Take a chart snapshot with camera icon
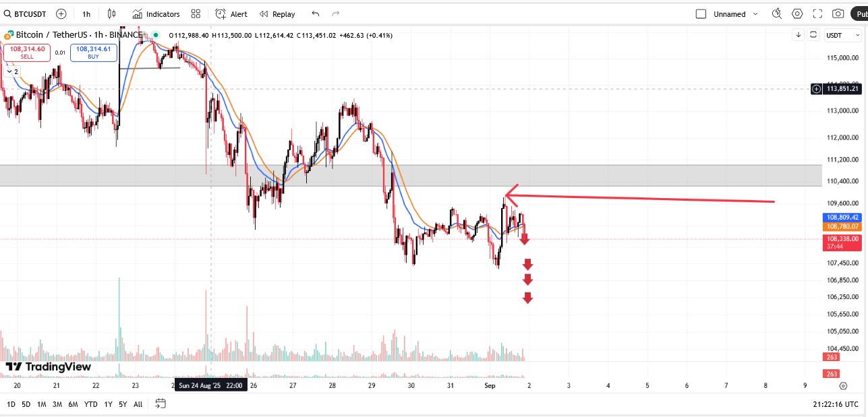This screenshot has width=868, height=417. pyautogui.click(x=838, y=13)
